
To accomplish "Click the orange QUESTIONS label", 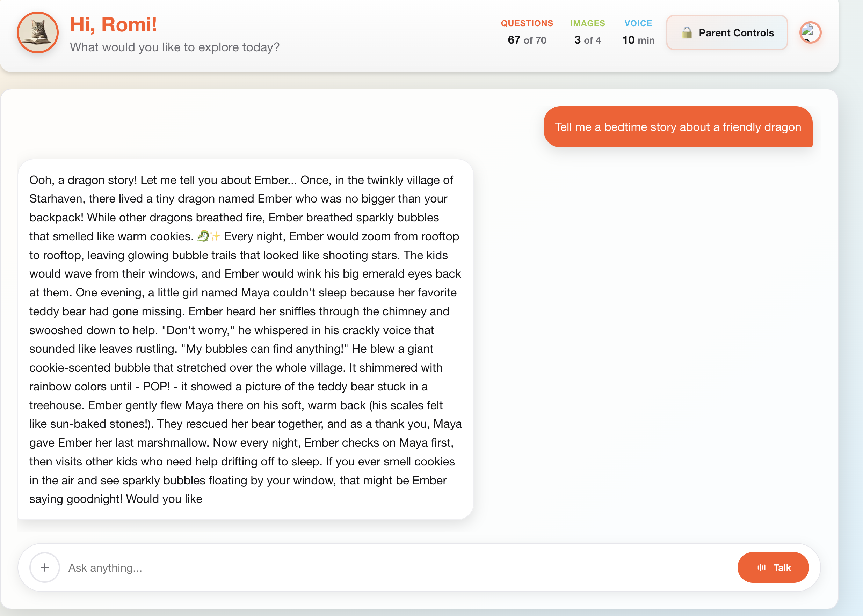I will (x=527, y=23).
